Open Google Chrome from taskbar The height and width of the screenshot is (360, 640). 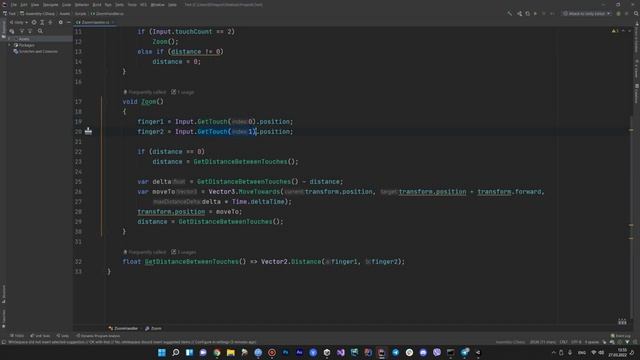[217, 352]
